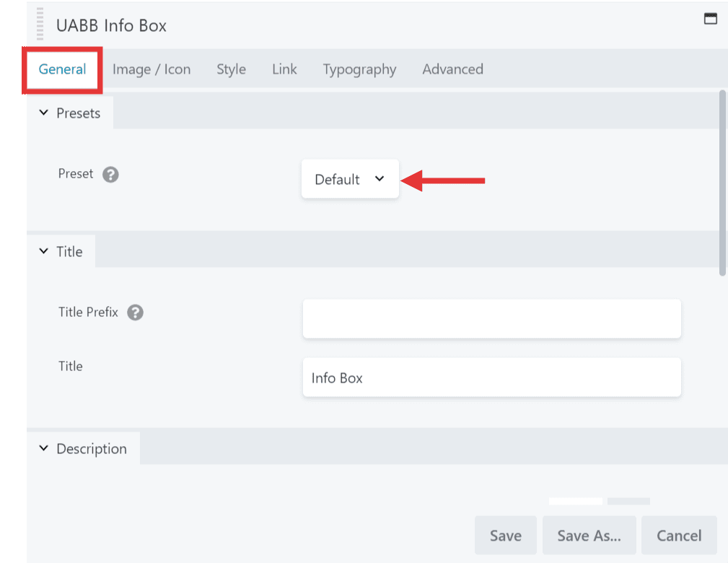Cancel the Info Box settings
Screen dimensions: 728x563
pyautogui.click(x=678, y=536)
